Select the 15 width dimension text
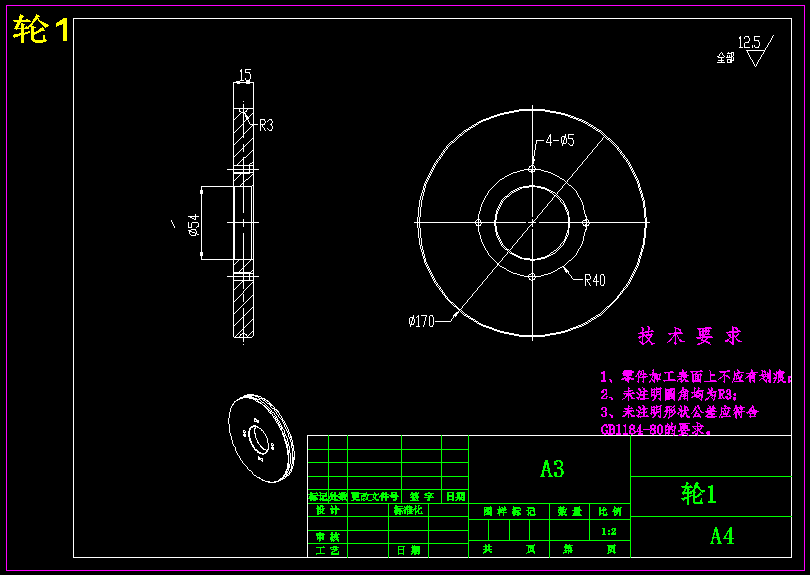 [245, 75]
